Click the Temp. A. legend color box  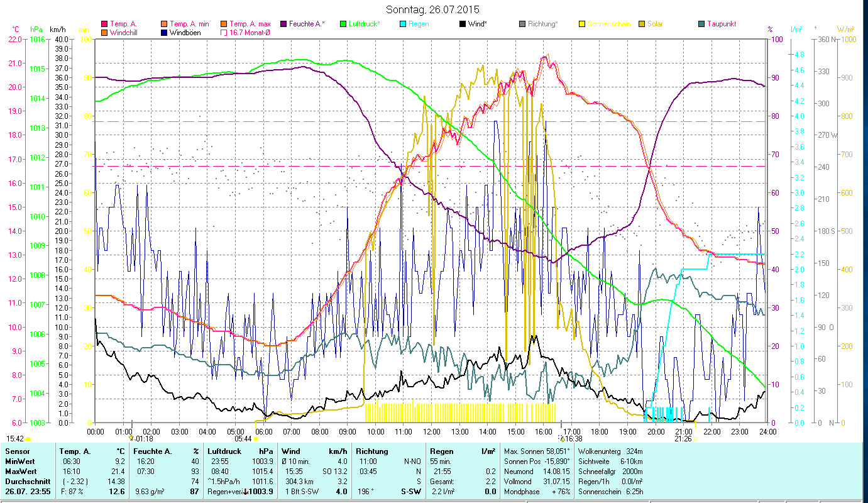104,24
